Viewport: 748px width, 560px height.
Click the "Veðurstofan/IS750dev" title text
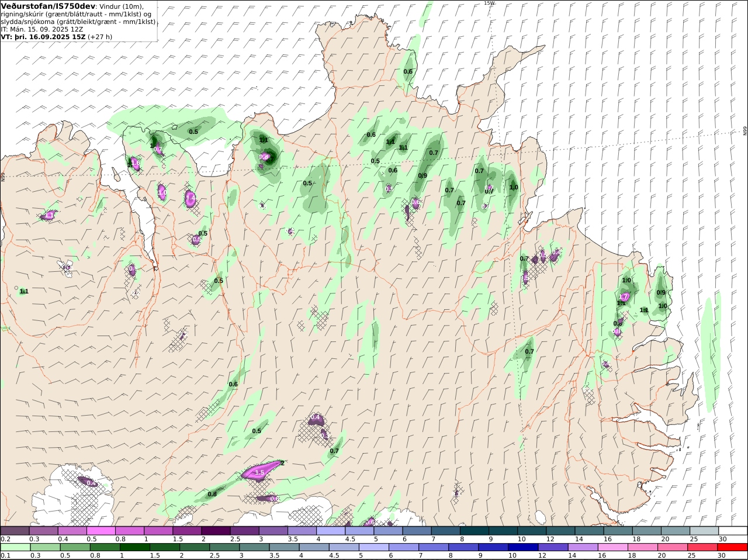click(49, 6)
